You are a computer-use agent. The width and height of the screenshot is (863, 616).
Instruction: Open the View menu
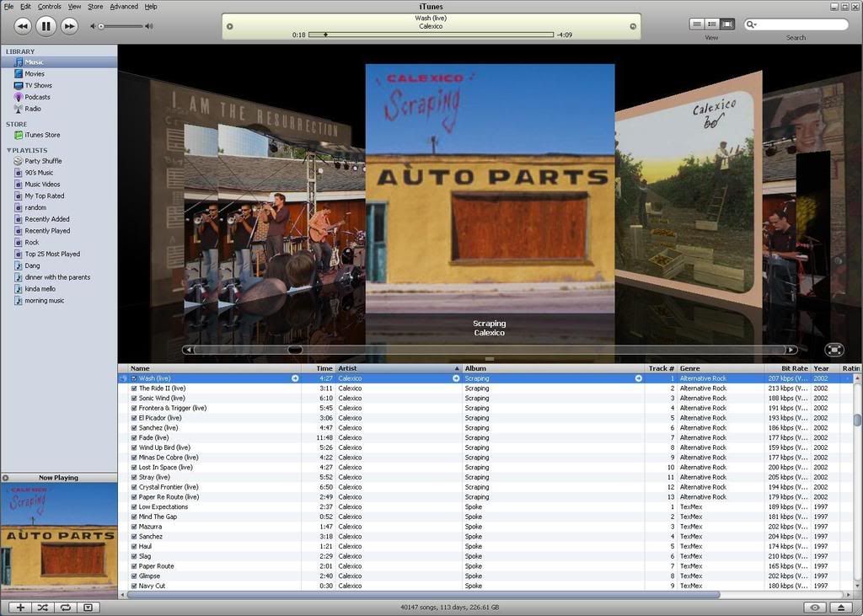click(74, 7)
